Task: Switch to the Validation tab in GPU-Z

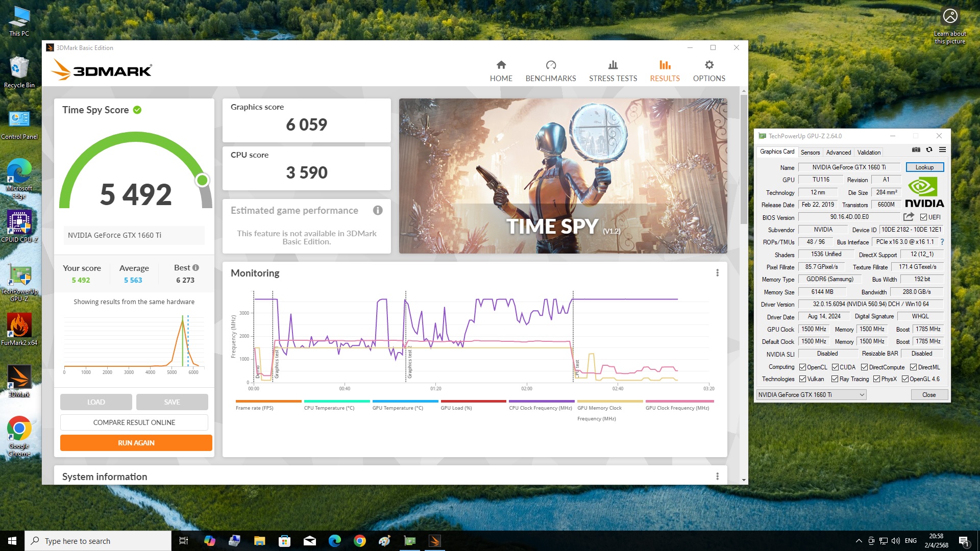Action: [x=869, y=152]
